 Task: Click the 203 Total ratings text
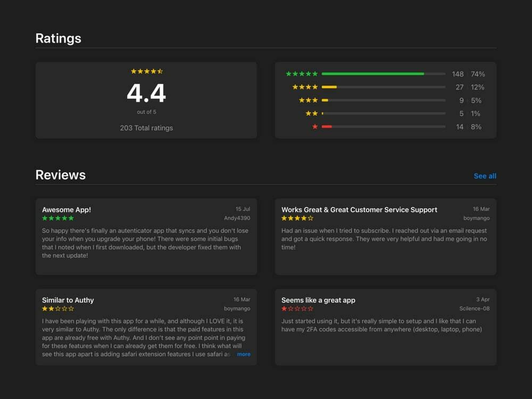coord(146,128)
